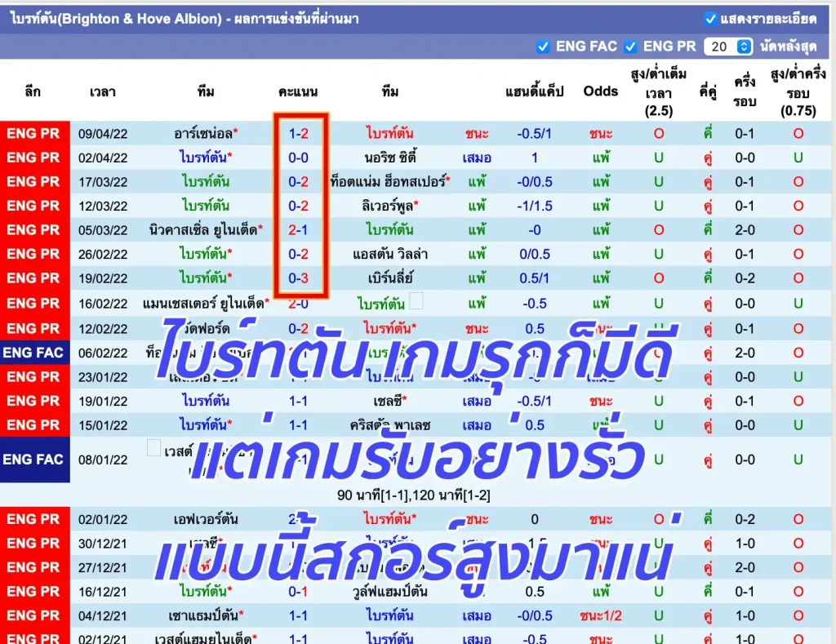Open the 1-1 score for 04/12/21 match
Image resolution: width=836 pixels, height=644 pixels.
(x=298, y=615)
